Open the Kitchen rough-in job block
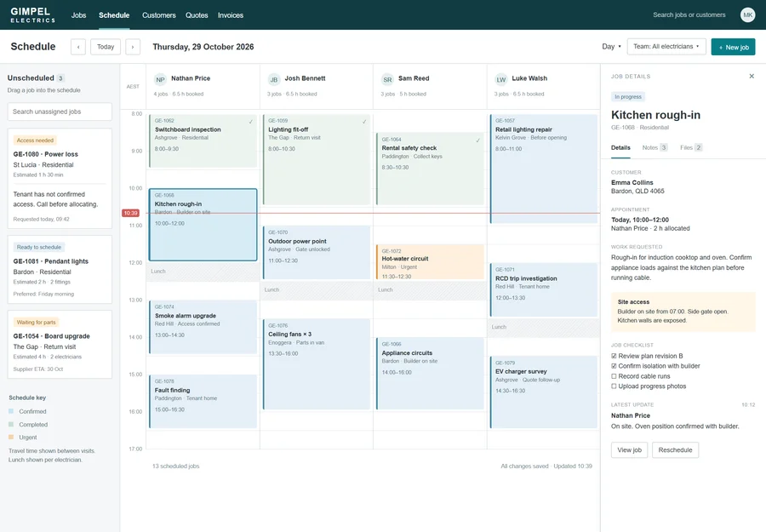This screenshot has width=766, height=532. pyautogui.click(x=203, y=225)
